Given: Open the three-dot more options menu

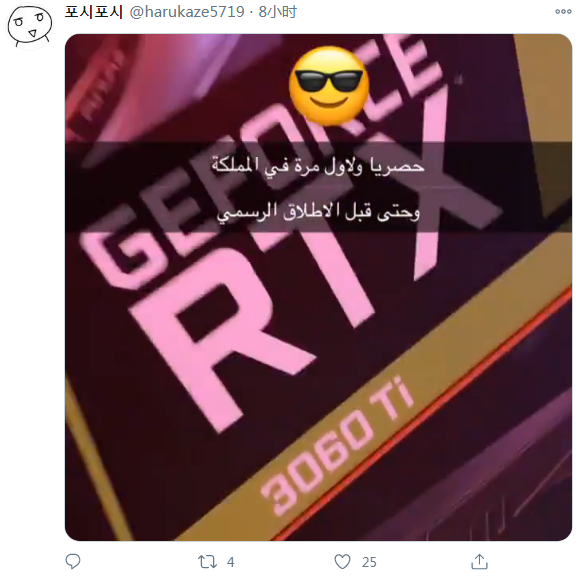Looking at the screenshot, I should click(563, 12).
